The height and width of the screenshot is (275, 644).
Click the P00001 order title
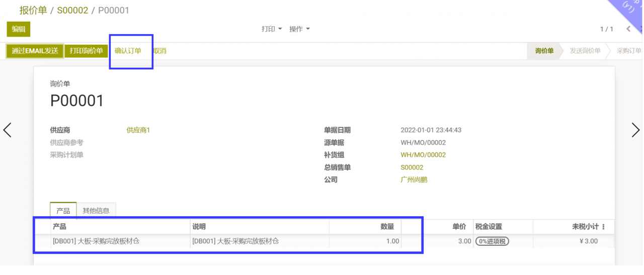(77, 101)
